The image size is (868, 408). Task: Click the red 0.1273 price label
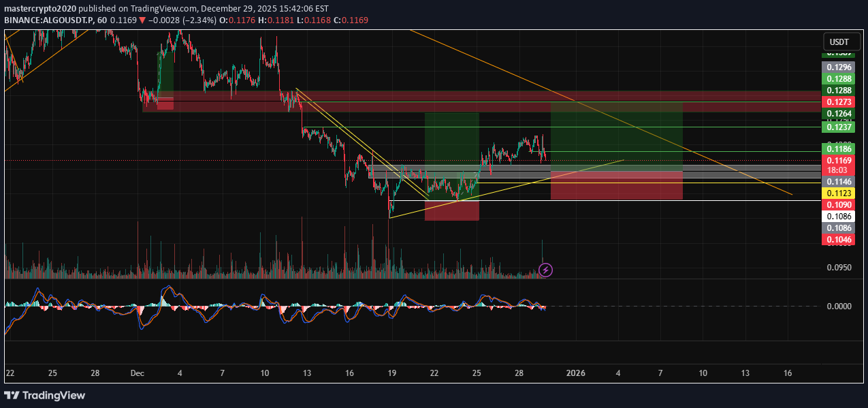(x=838, y=101)
